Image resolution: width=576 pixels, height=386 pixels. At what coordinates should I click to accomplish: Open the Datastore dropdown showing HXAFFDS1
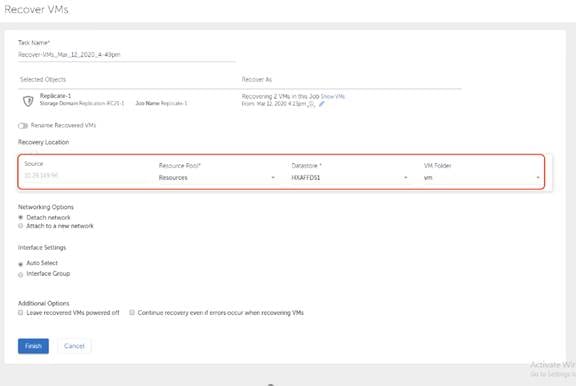(x=349, y=177)
